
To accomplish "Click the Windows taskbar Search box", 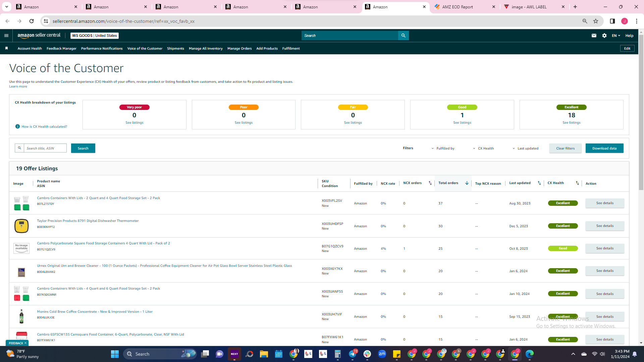I will coord(160,354).
